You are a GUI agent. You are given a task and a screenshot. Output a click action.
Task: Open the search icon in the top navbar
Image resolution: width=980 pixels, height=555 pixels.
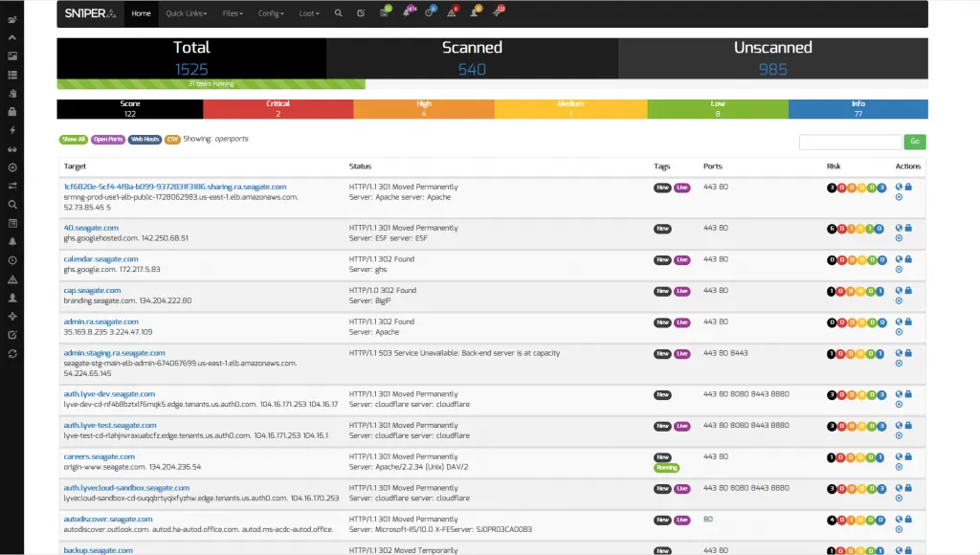(338, 13)
